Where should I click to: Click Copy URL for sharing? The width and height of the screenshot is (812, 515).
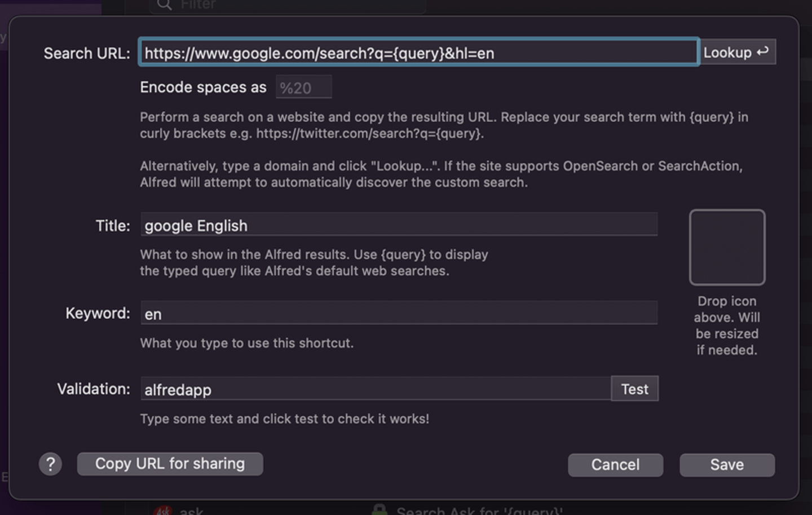(170, 464)
